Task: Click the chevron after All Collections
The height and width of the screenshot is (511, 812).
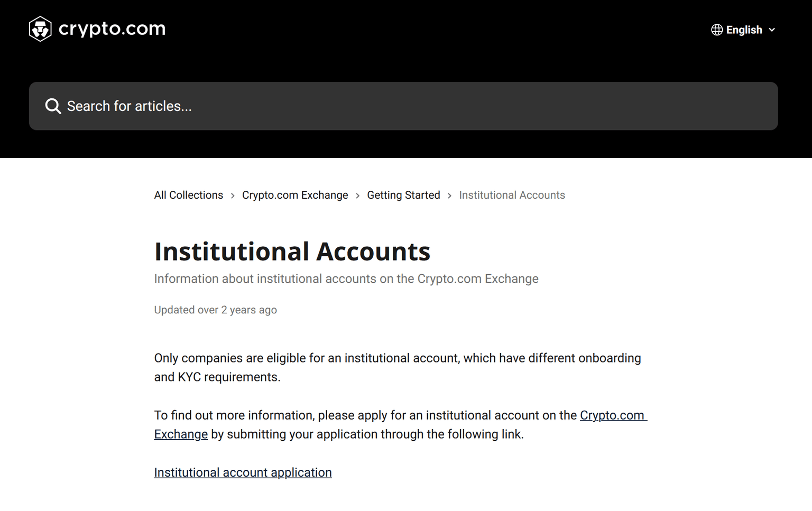Action: click(233, 196)
